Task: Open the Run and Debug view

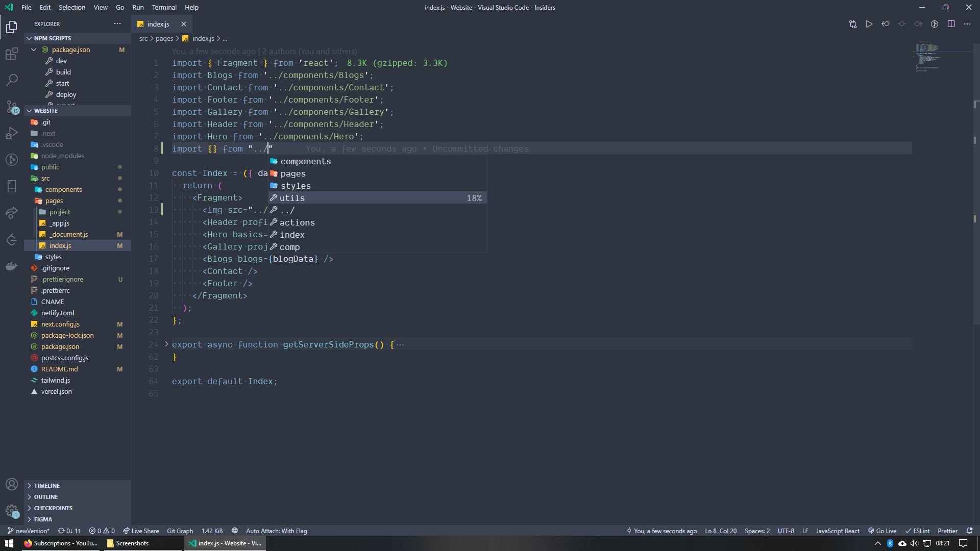Action: tap(11, 133)
